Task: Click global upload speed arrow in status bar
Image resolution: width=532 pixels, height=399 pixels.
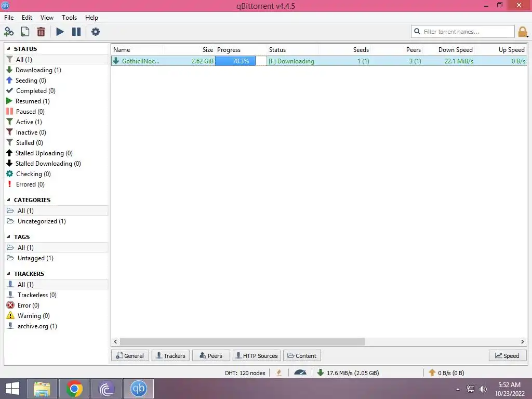Action: point(432,373)
